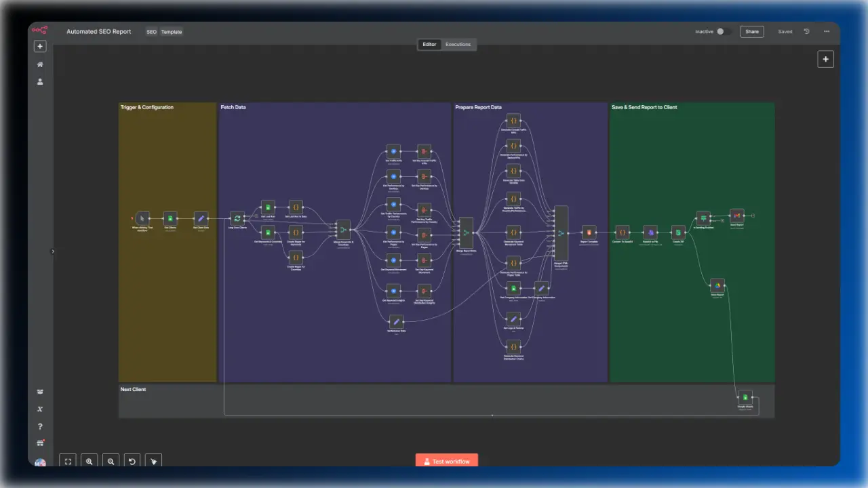Select the Gmail Send Report node
The width and height of the screenshot is (868, 488).
(x=737, y=216)
